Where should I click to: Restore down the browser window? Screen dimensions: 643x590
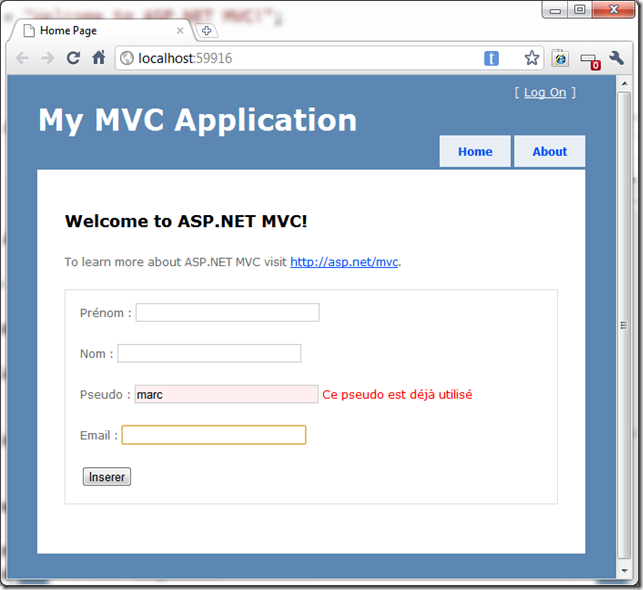pyautogui.click(x=579, y=10)
